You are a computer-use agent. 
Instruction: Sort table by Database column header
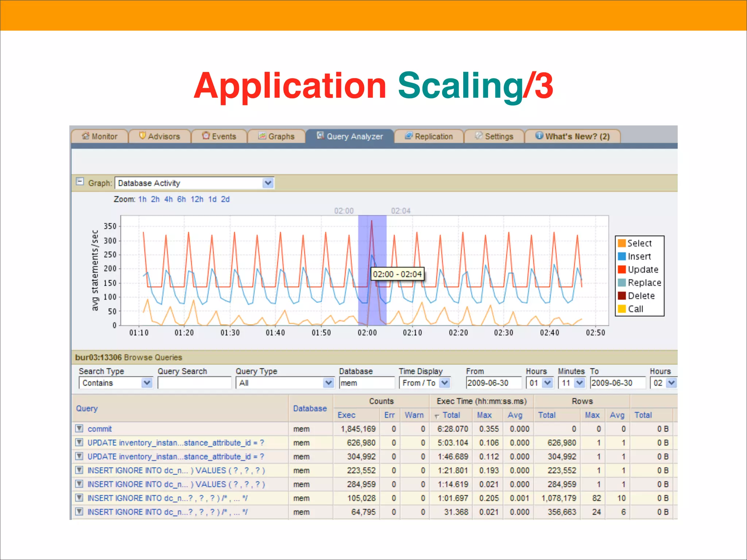tap(310, 408)
